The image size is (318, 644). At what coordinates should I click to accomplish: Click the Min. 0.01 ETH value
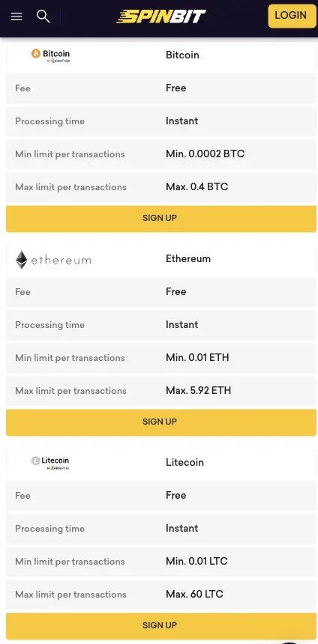[197, 358]
